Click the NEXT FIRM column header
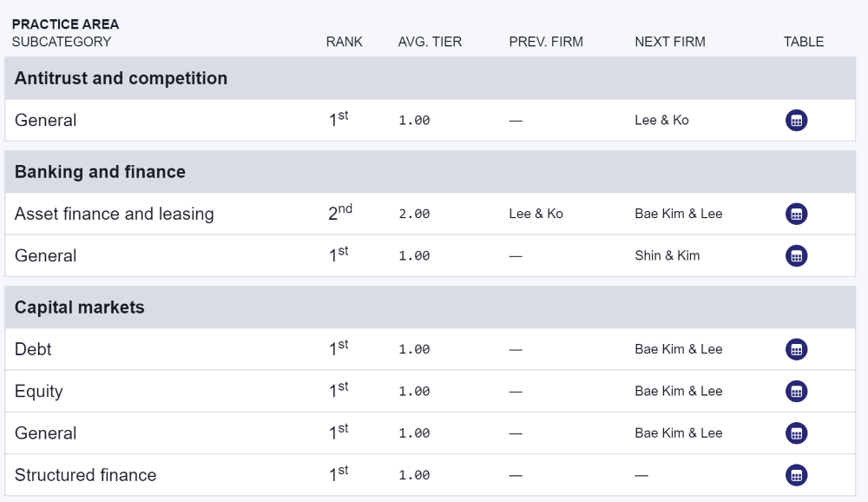Image resolution: width=868 pixels, height=502 pixels. pyautogui.click(x=670, y=42)
